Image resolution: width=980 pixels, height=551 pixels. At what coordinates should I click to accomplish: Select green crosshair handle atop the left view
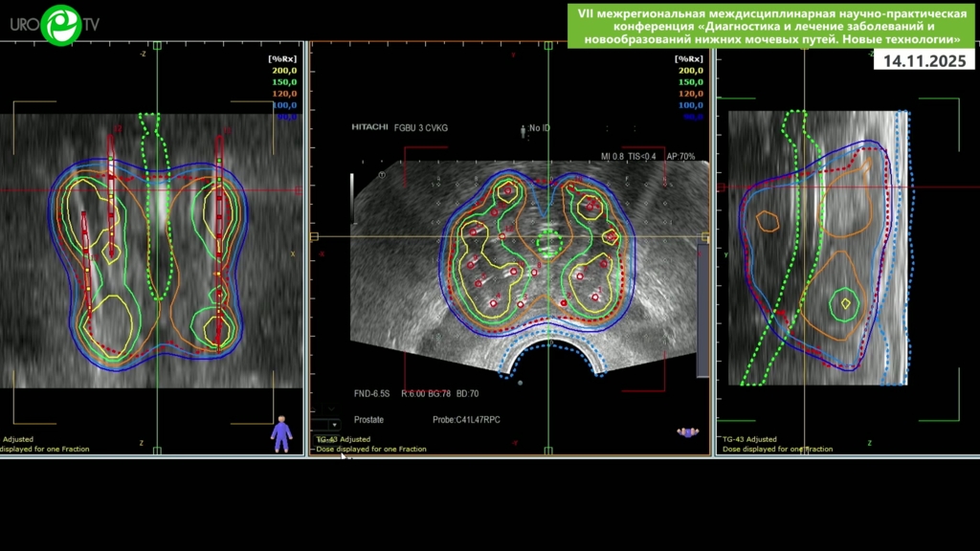(157, 45)
